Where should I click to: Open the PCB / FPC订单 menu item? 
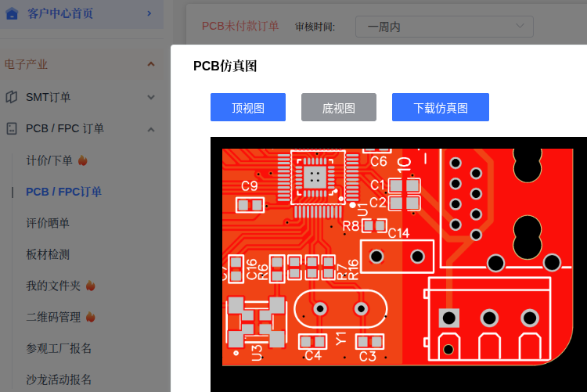(x=63, y=192)
